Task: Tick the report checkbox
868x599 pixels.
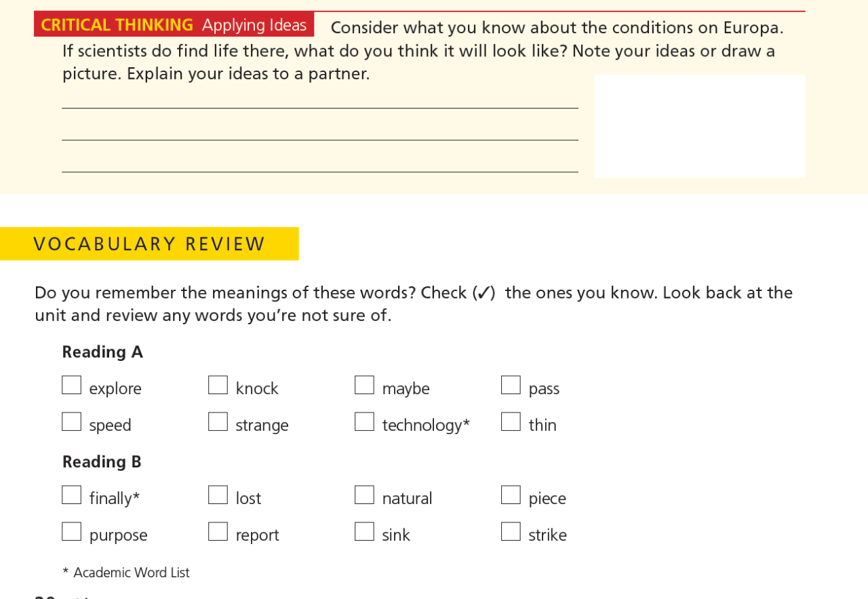Action: (218, 532)
